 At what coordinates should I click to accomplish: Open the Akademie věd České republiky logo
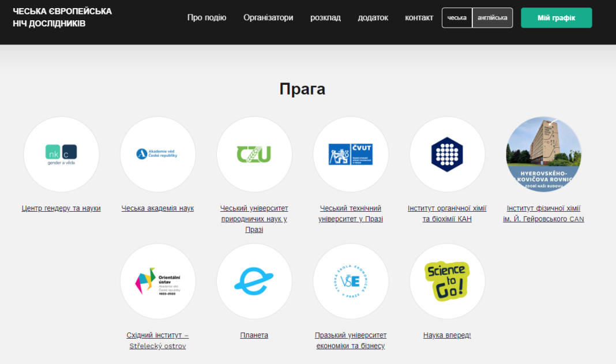click(157, 154)
